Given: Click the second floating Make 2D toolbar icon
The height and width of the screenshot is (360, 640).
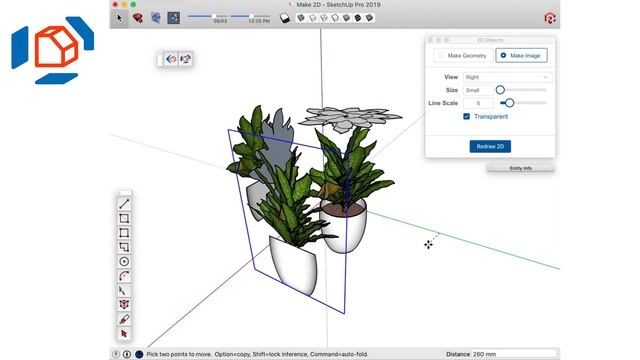Looking at the screenshot, I should pyautogui.click(x=185, y=59).
